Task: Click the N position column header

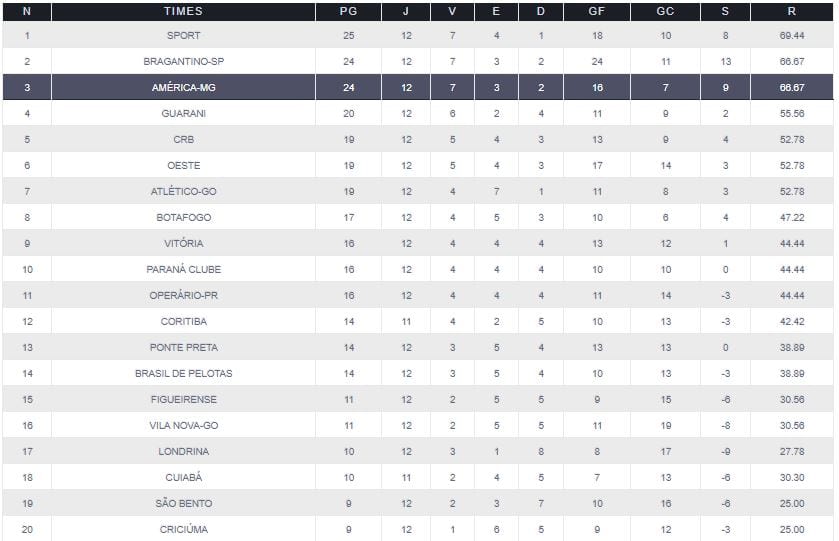Action: click(27, 11)
